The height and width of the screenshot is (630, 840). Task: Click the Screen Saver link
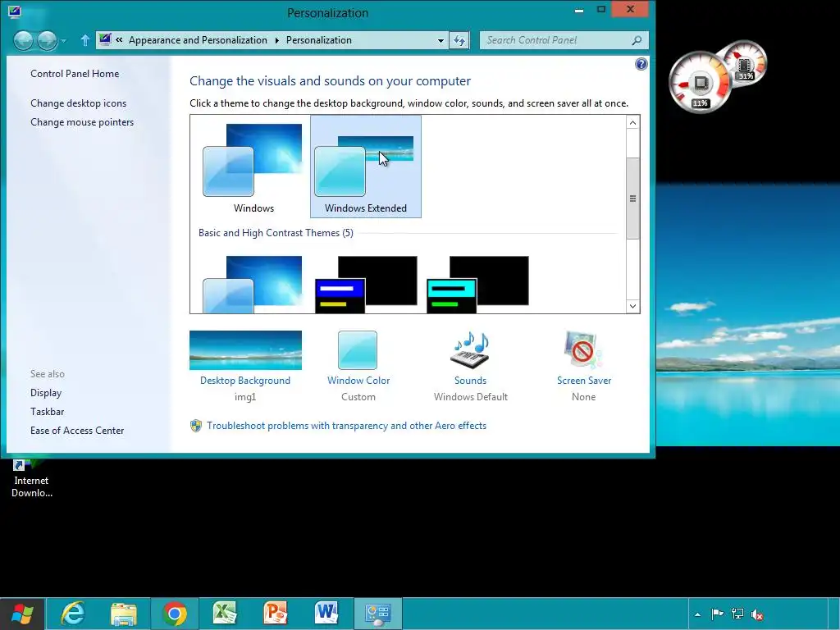point(584,381)
